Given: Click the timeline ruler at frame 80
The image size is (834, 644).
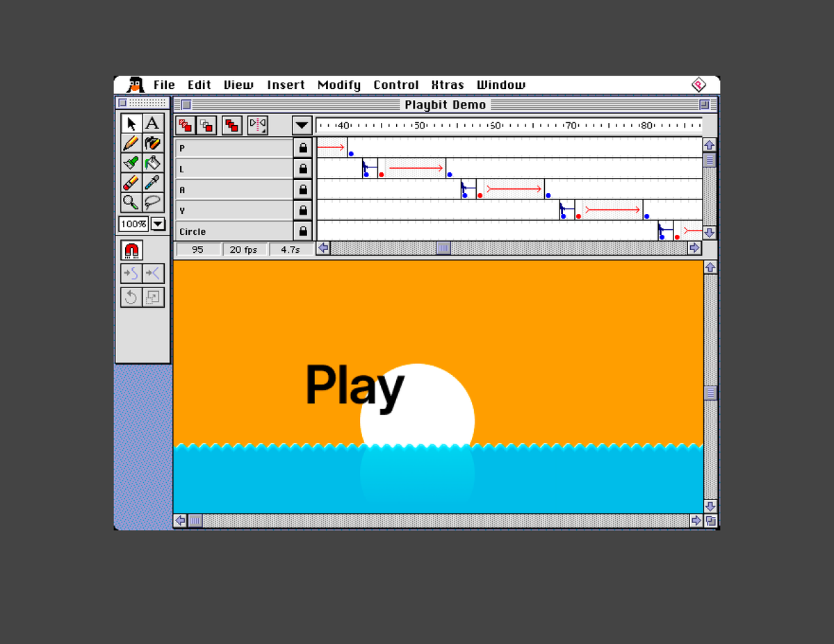Looking at the screenshot, I should [646, 126].
